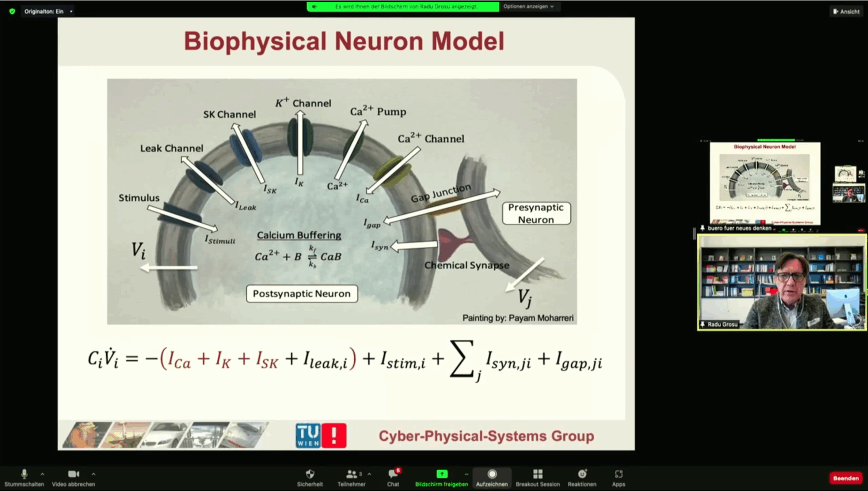868x491 pixels.
Task: Mute microphone with Stummschalten icon
Action: coord(24,474)
